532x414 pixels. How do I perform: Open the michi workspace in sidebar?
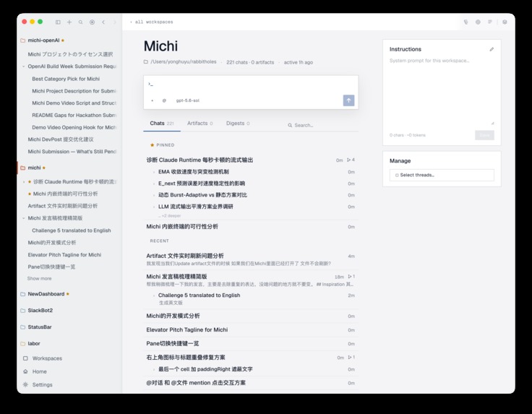pyautogui.click(x=34, y=168)
